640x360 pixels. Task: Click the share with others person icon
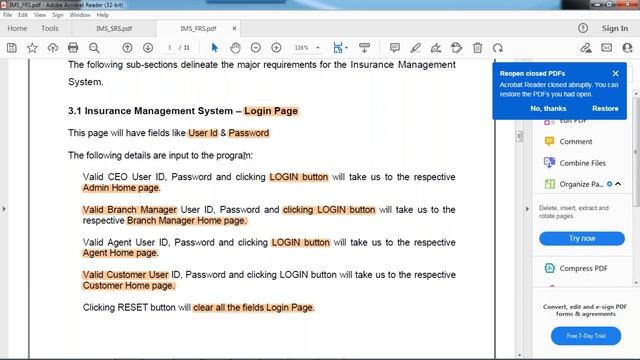627,48
